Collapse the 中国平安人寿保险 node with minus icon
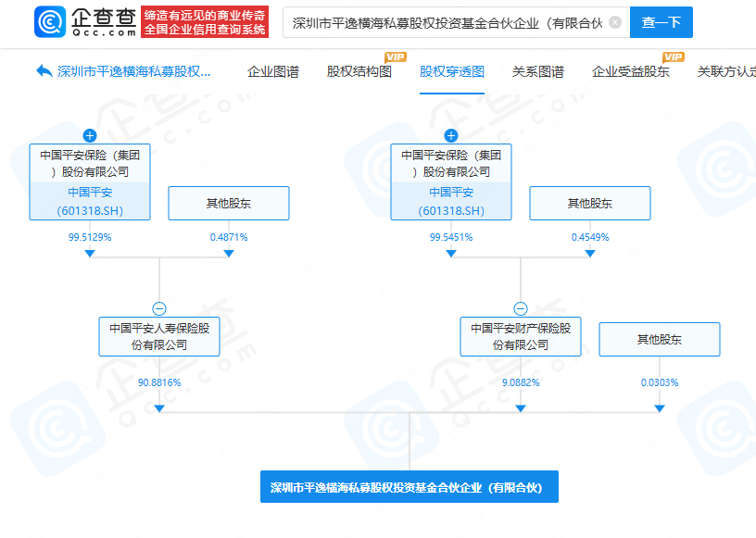The width and height of the screenshot is (756, 538). [x=159, y=308]
